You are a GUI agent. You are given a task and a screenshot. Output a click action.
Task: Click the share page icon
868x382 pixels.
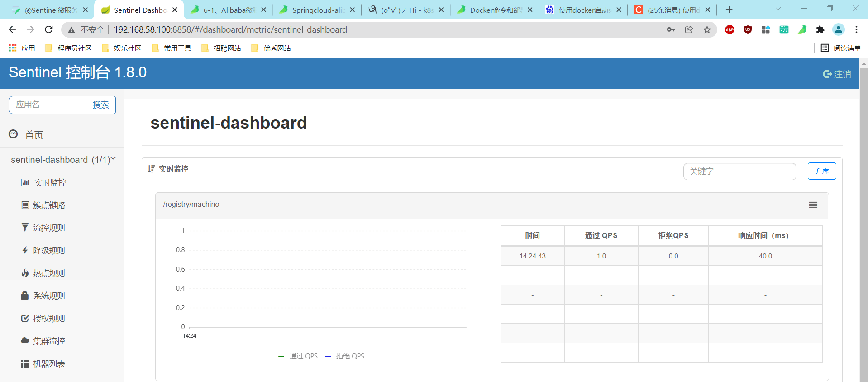[x=689, y=30]
